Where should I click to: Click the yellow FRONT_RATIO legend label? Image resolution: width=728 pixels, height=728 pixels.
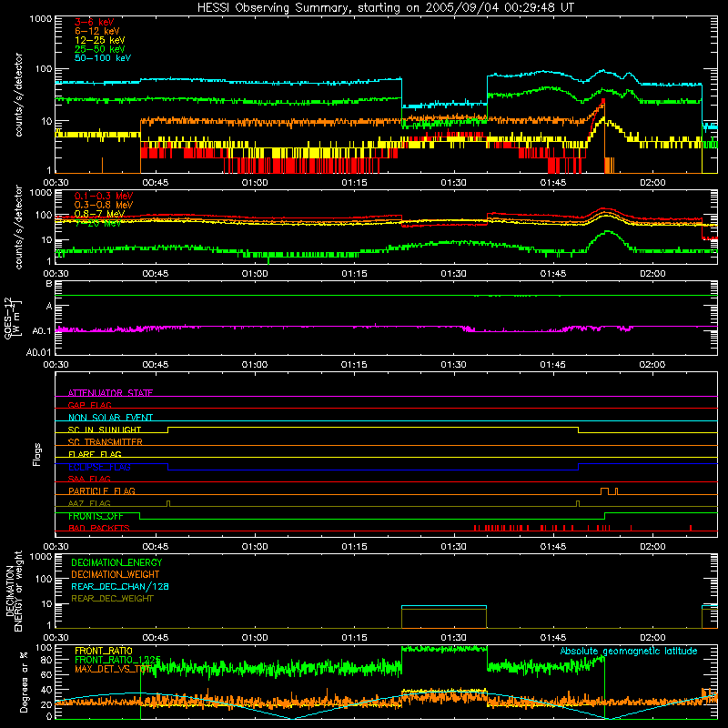pyautogui.click(x=104, y=651)
